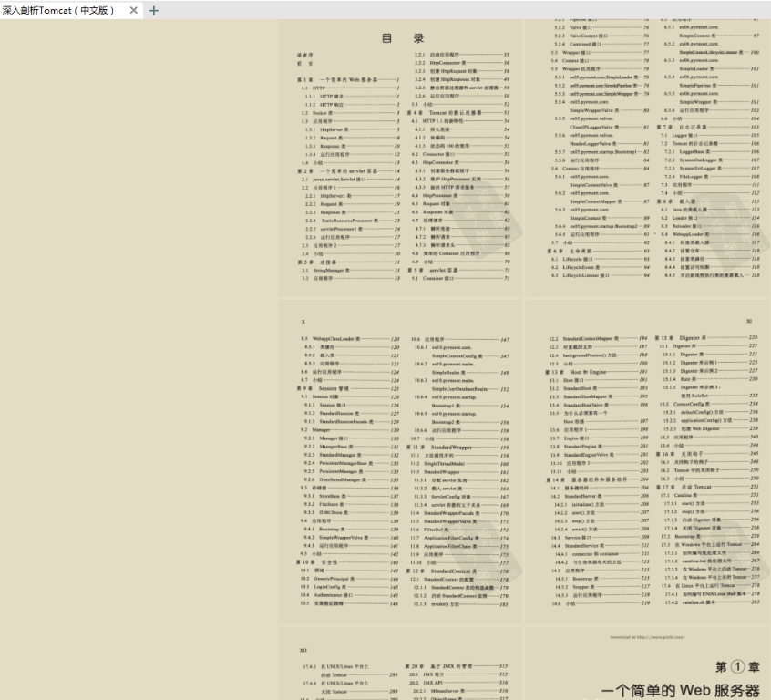Click the 14.2 StandardServer 类 entry
This screenshot has height=700, width=771.
pyautogui.click(x=599, y=496)
